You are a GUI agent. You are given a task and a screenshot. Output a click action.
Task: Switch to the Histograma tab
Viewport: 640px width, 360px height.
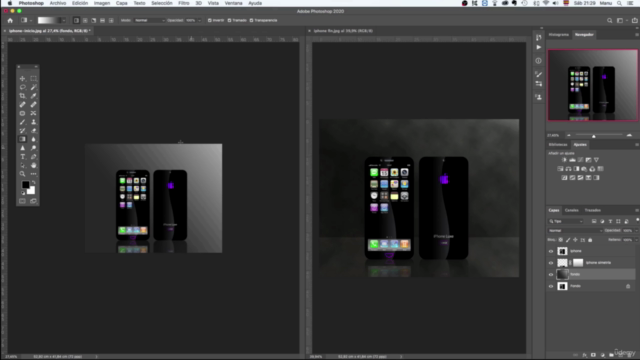click(x=558, y=35)
